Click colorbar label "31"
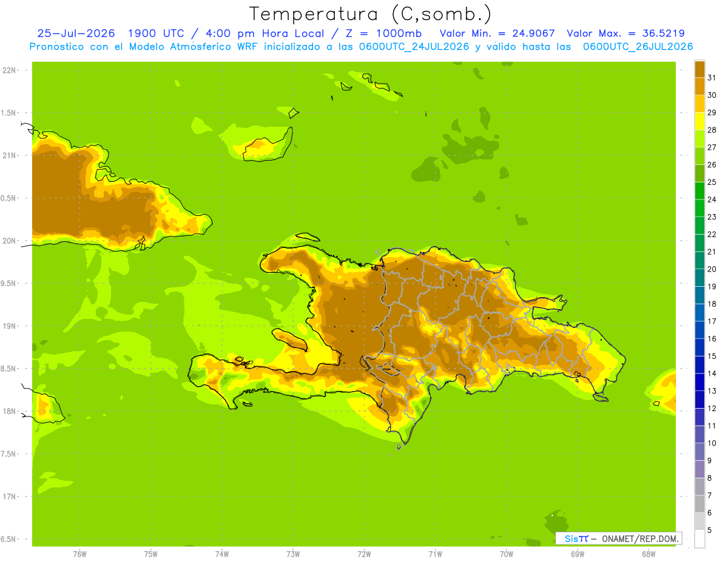This screenshot has height=562, width=728. pyautogui.click(x=712, y=78)
